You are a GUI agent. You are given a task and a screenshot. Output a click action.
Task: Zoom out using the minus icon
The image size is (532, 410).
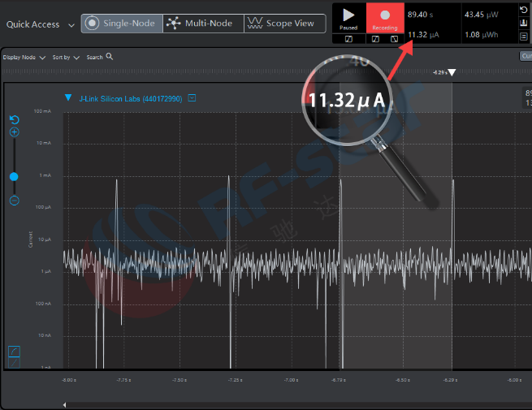[14, 201]
